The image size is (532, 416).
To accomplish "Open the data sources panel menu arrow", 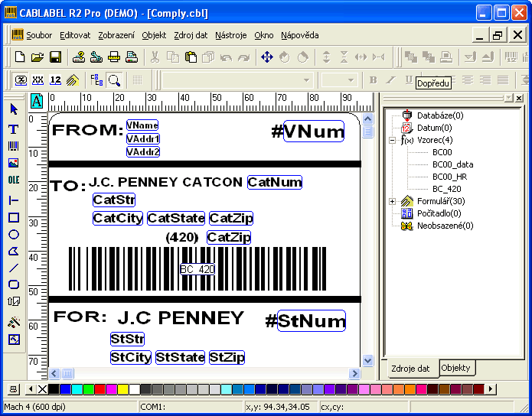I will click(508, 99).
